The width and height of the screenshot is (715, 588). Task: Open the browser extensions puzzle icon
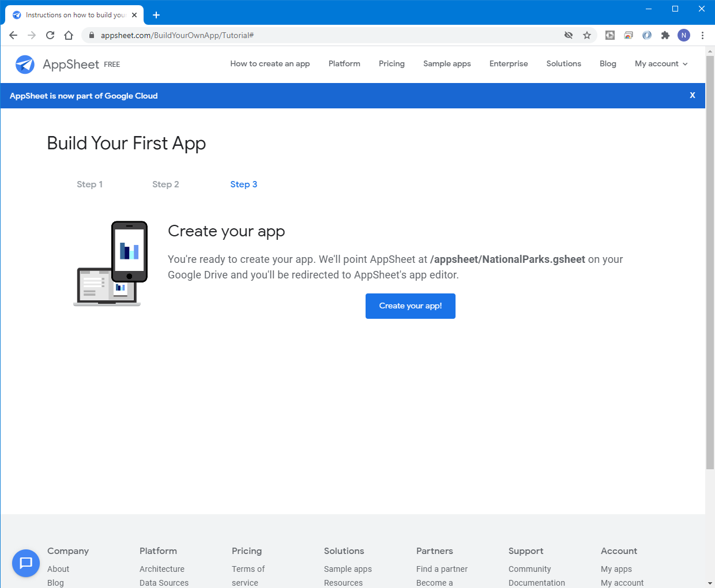tap(665, 35)
